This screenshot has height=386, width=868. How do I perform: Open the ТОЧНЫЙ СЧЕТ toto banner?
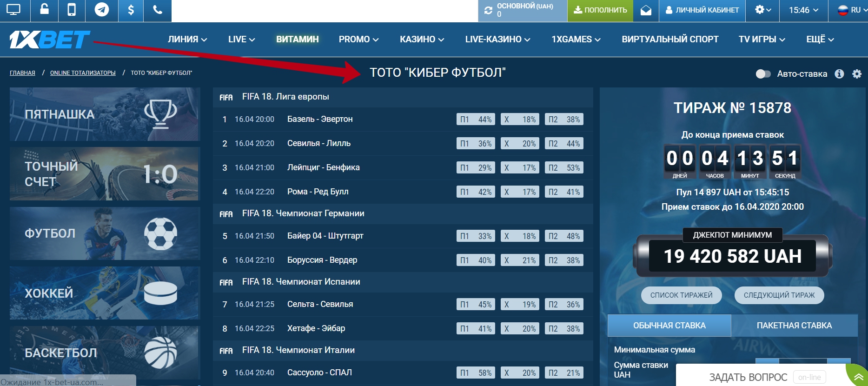click(105, 174)
